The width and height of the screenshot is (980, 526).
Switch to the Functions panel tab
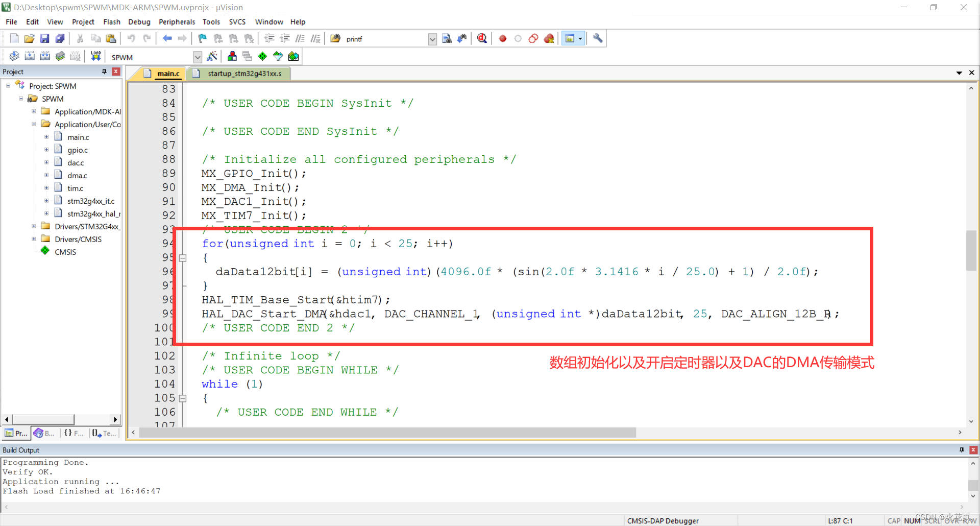(x=74, y=433)
